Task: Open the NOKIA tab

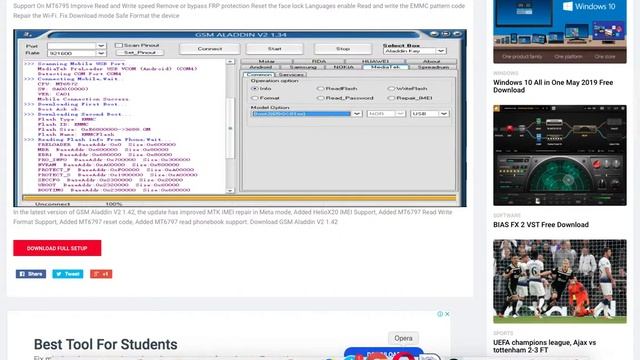Action: point(344,67)
